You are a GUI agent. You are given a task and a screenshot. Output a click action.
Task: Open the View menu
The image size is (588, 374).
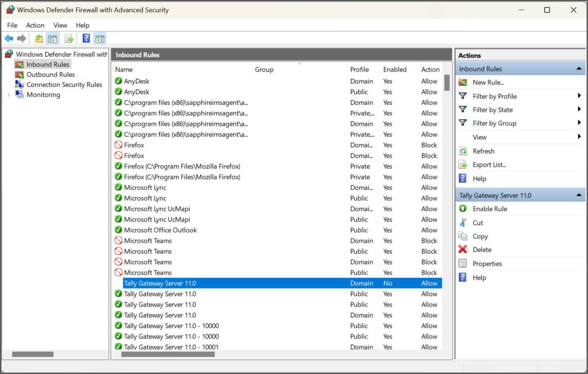60,25
